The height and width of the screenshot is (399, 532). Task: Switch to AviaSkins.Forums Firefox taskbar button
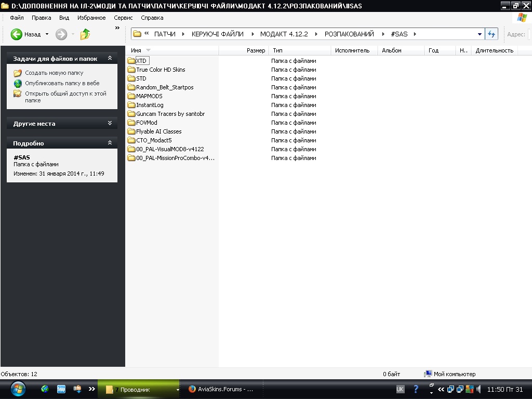click(x=221, y=389)
